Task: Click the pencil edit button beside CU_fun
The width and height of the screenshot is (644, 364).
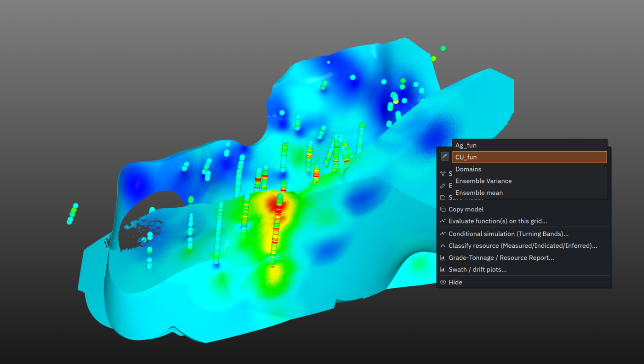Action: (x=444, y=156)
